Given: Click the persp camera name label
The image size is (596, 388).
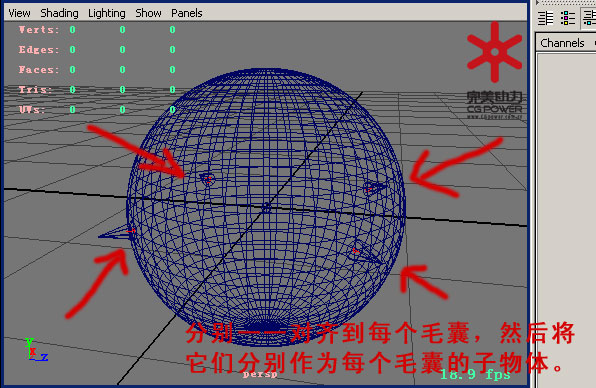Looking at the screenshot, I should [260, 374].
